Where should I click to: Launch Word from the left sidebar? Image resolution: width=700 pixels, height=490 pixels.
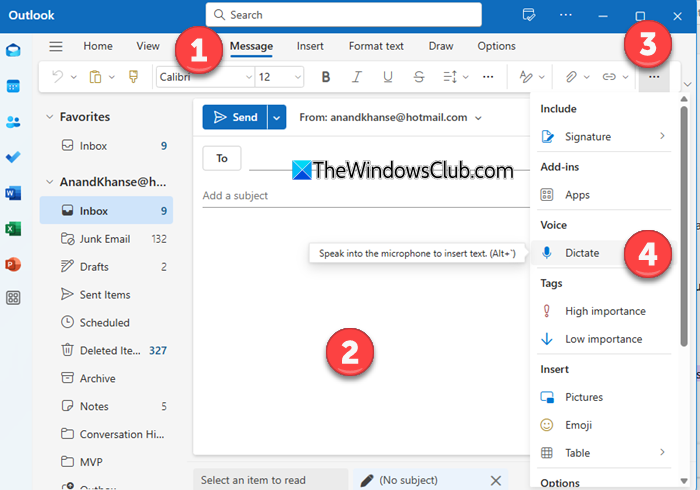pyautogui.click(x=13, y=193)
